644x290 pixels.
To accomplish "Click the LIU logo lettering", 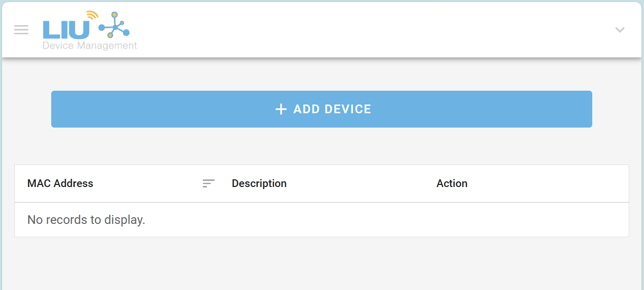I will (x=66, y=30).
